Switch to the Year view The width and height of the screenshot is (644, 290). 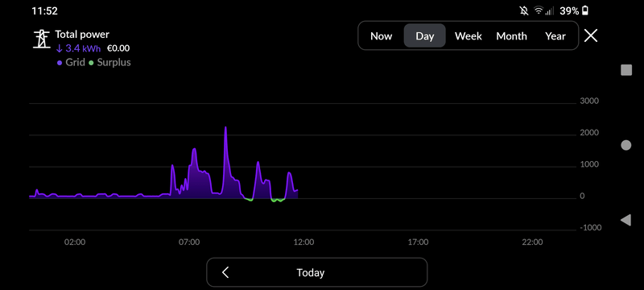(x=555, y=35)
